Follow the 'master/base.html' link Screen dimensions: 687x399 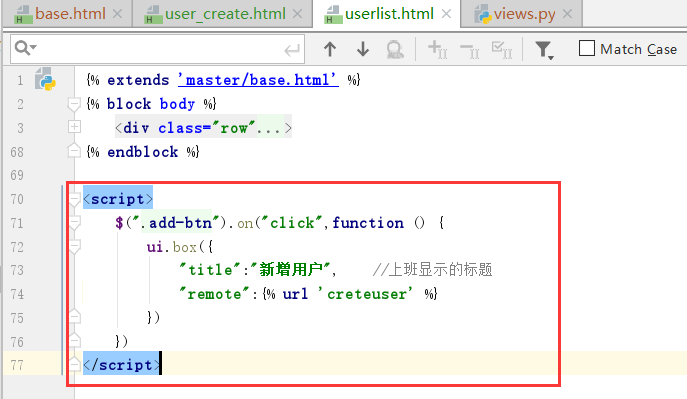pos(258,80)
